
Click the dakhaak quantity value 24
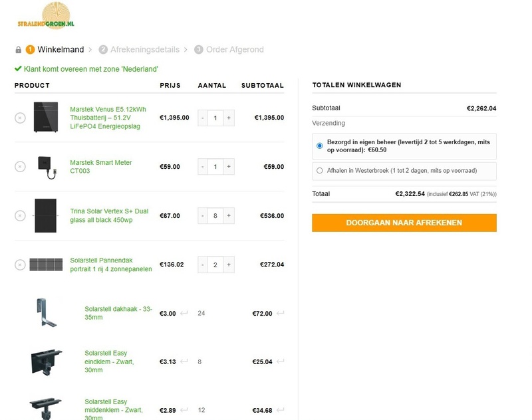[x=201, y=313]
